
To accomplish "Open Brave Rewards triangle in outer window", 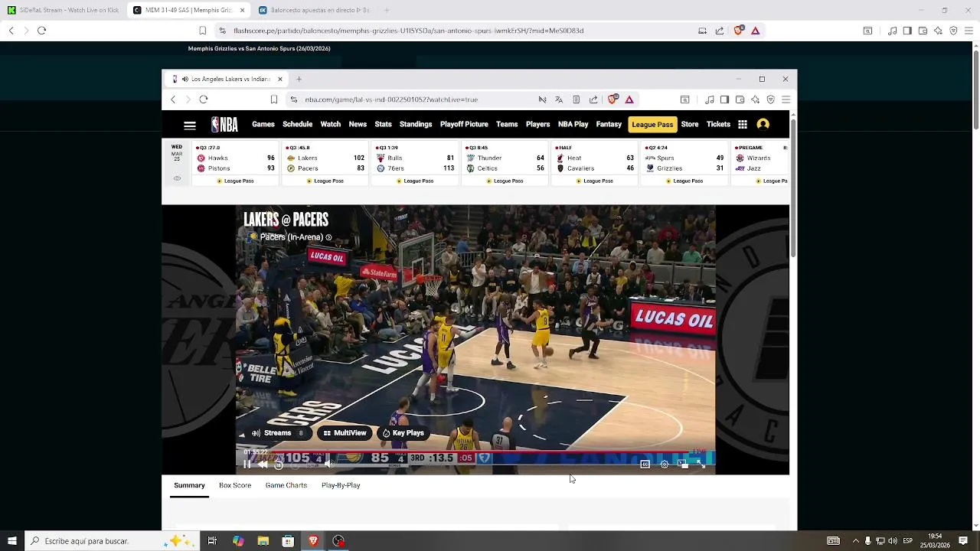I will (x=755, y=31).
